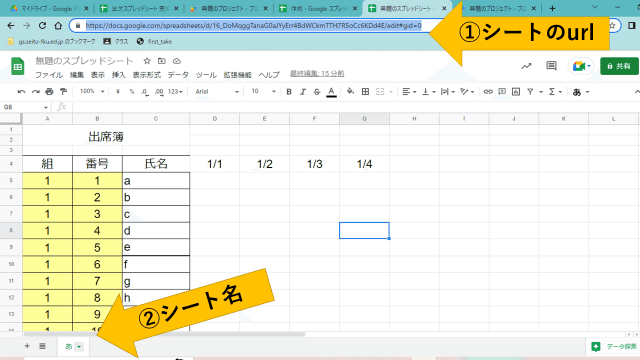
Task: Open the 編集 menu
Action: (77, 75)
